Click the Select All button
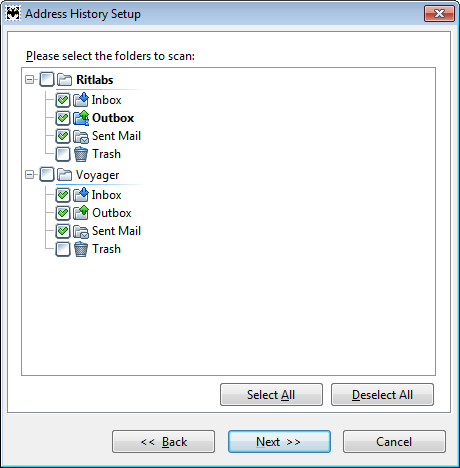The width and height of the screenshot is (460, 468). (271, 395)
